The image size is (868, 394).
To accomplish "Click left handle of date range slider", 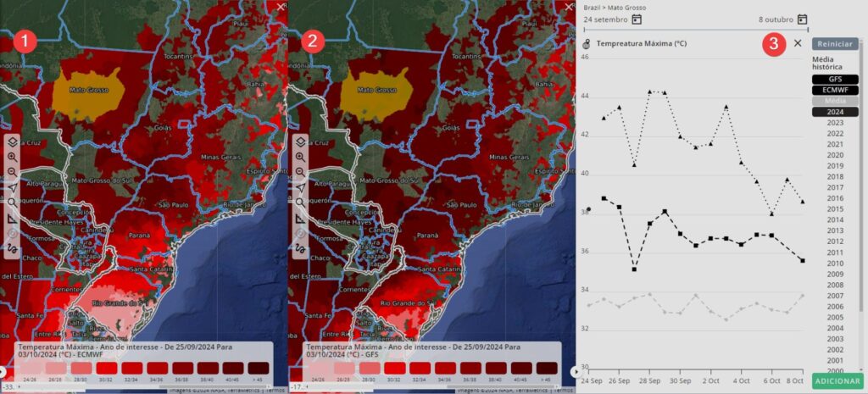I will point(585,30).
